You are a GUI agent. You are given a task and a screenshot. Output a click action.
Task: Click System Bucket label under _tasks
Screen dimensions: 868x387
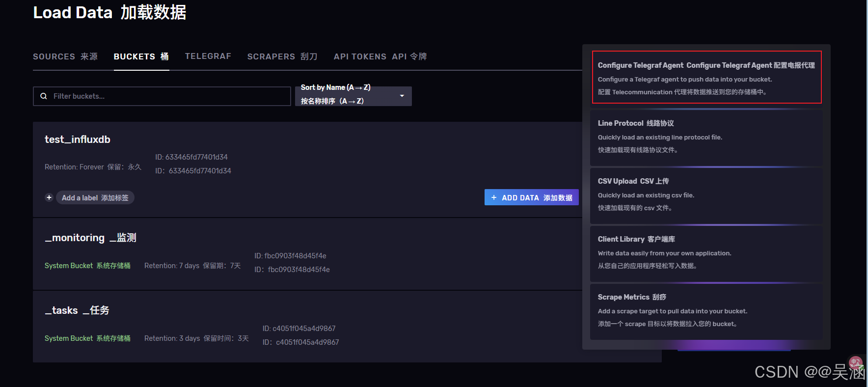tap(87, 338)
